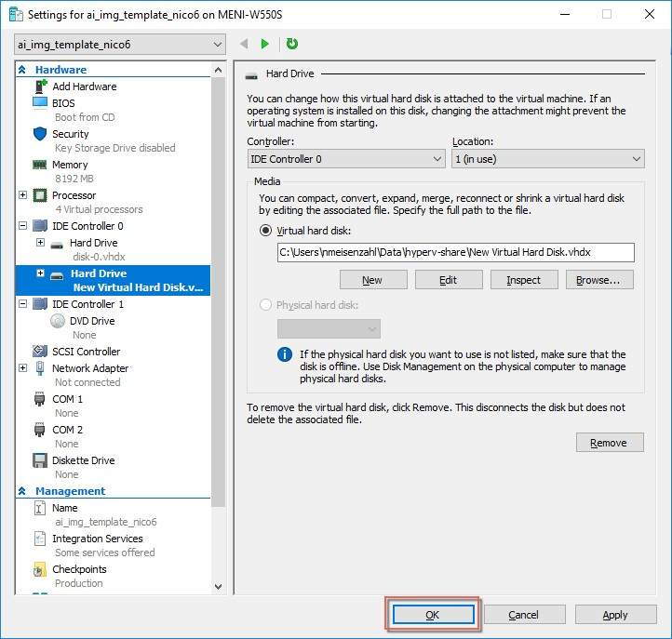672x639 pixels.
Task: Select the Network Adapter icon
Action: click(40, 368)
